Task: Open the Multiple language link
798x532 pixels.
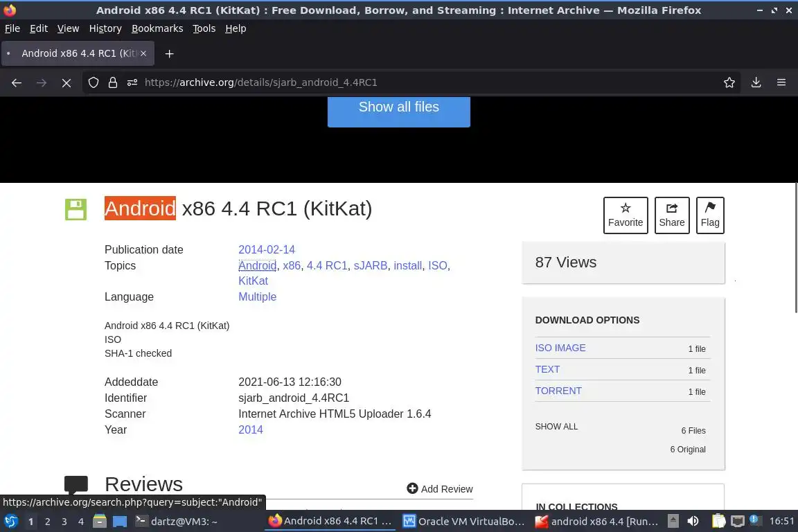Action: 258,296
